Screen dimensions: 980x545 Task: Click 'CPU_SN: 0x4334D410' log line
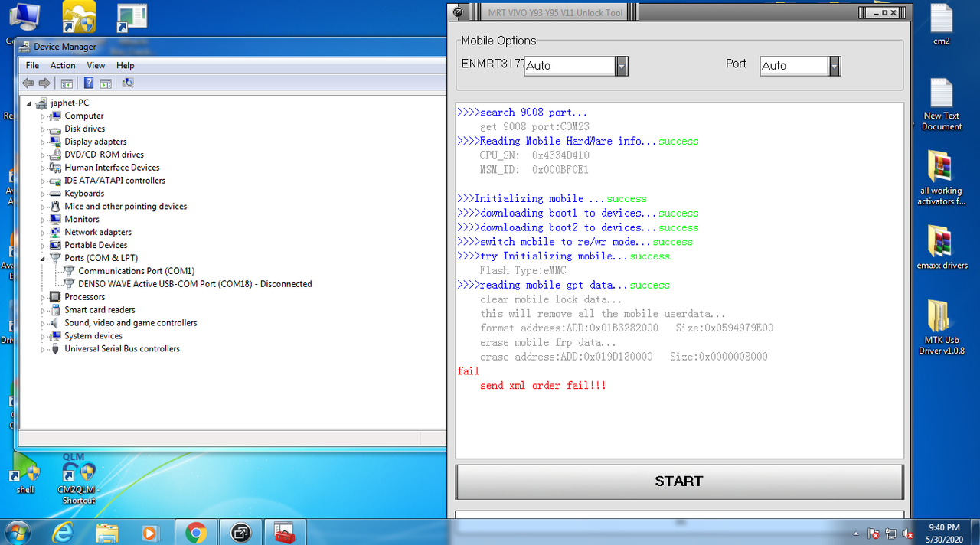pos(534,155)
